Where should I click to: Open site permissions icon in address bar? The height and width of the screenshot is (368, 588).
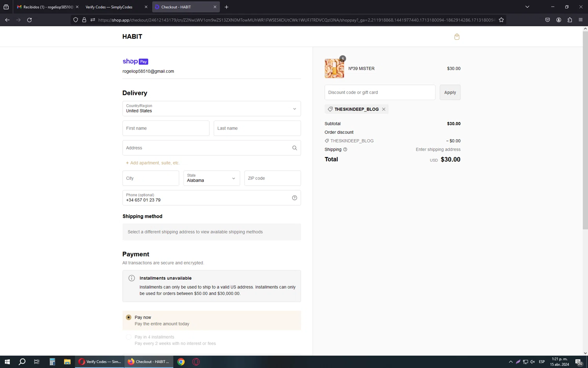pyautogui.click(x=93, y=20)
